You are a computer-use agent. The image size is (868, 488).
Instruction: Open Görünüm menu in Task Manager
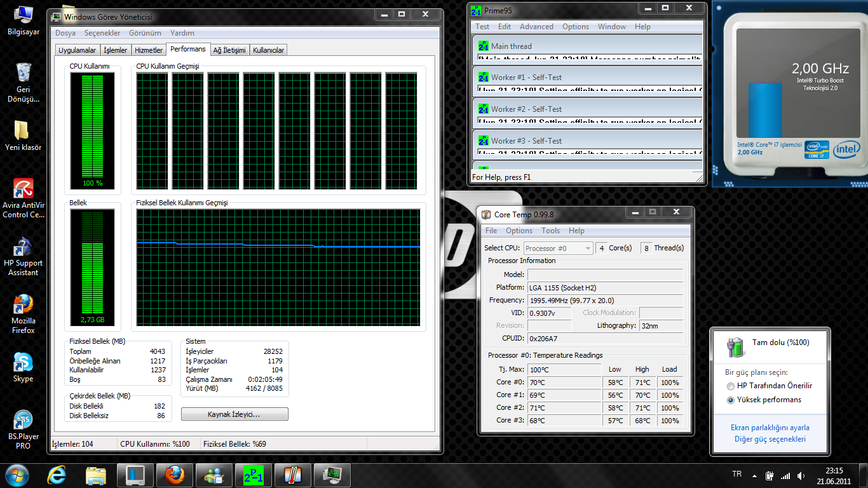[145, 33]
